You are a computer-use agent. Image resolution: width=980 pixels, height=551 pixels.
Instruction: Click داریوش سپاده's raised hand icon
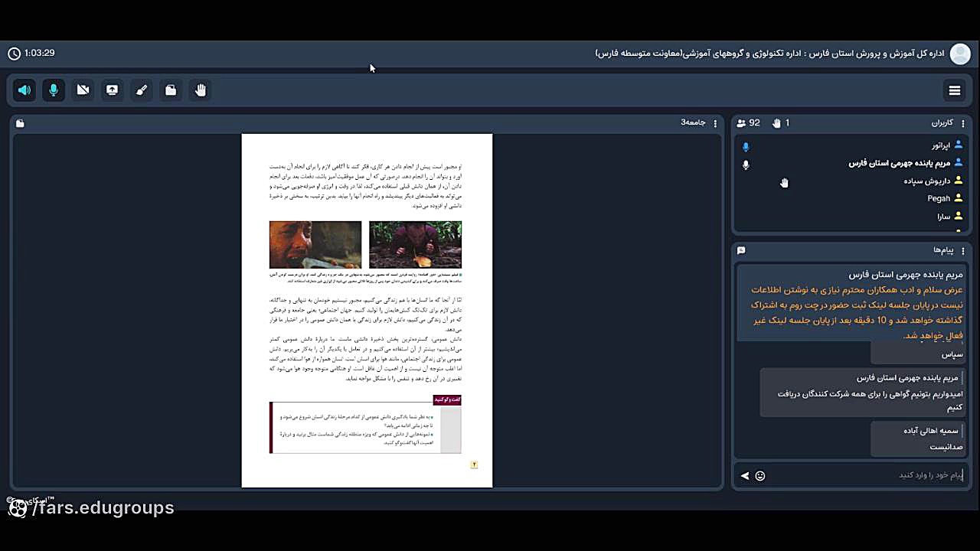pos(784,182)
